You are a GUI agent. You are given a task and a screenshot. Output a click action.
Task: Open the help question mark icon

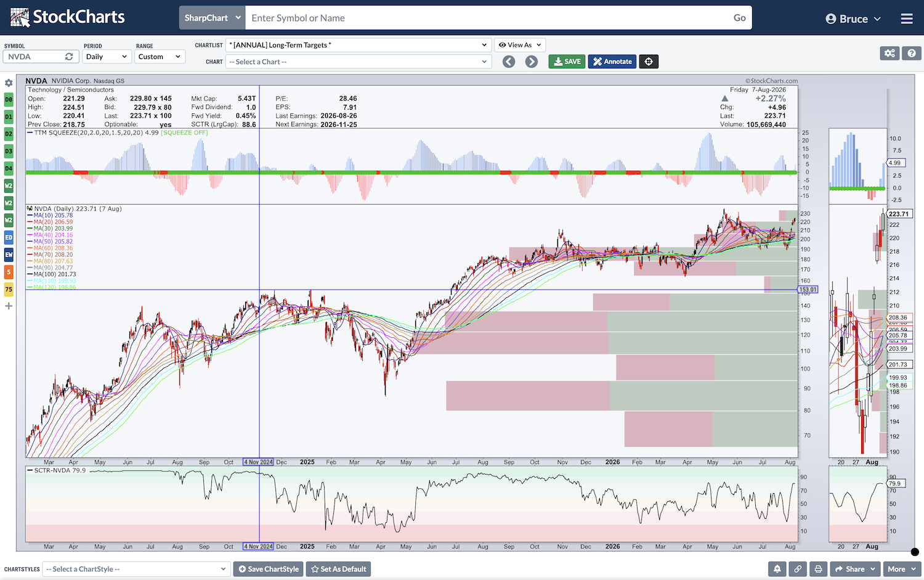tap(912, 53)
